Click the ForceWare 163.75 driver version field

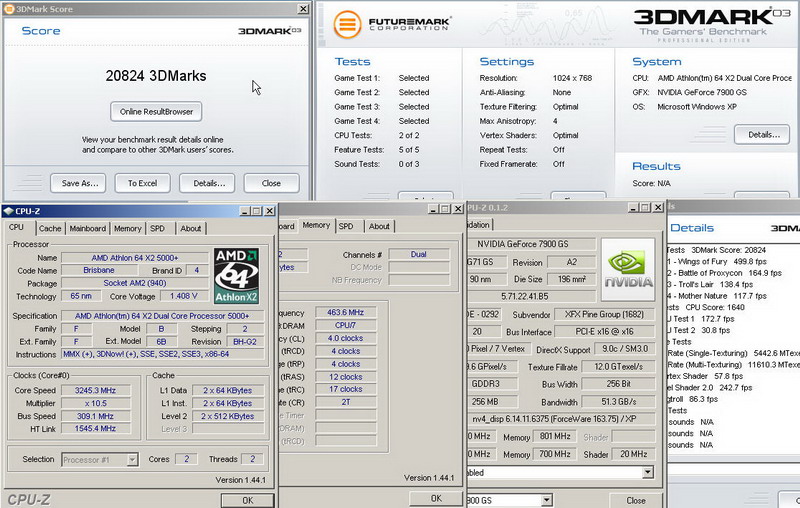560,419
